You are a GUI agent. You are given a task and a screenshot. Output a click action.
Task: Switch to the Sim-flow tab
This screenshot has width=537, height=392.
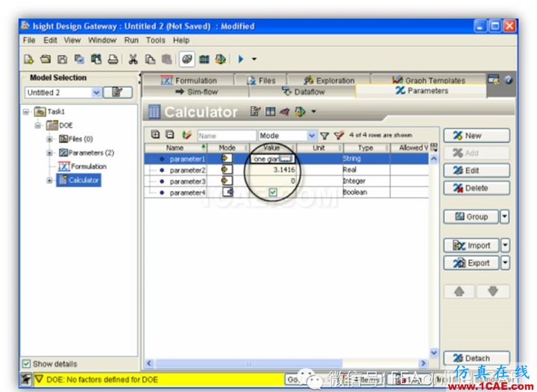coord(196,92)
